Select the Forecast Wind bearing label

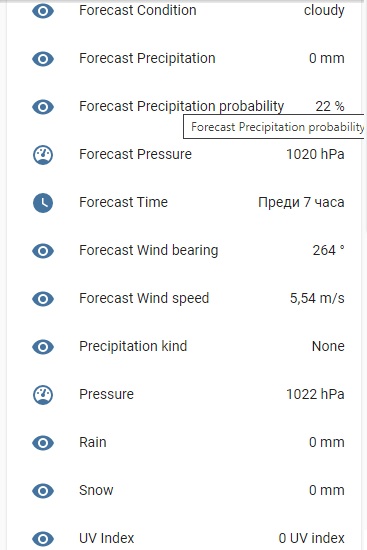click(148, 250)
